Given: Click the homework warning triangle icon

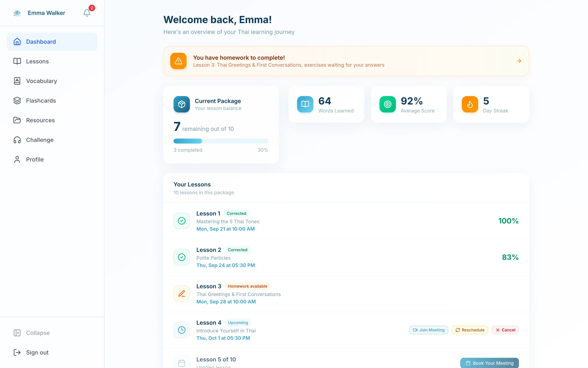Looking at the screenshot, I should pos(178,61).
